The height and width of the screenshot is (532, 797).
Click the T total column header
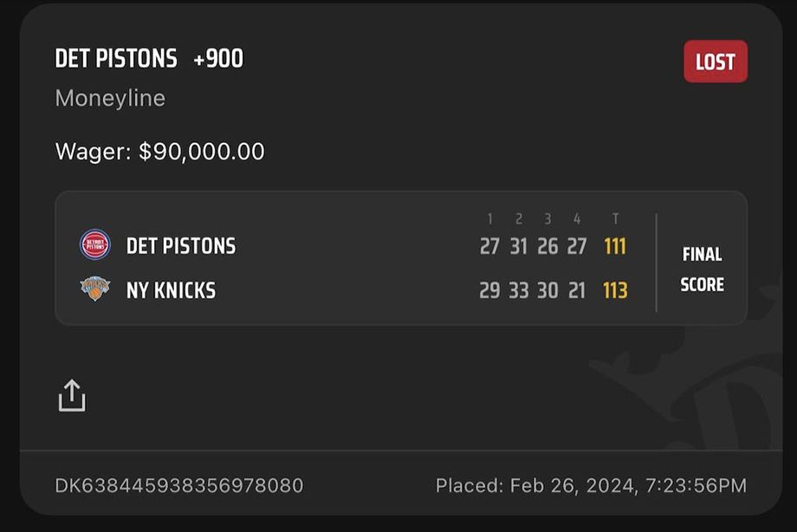click(615, 220)
